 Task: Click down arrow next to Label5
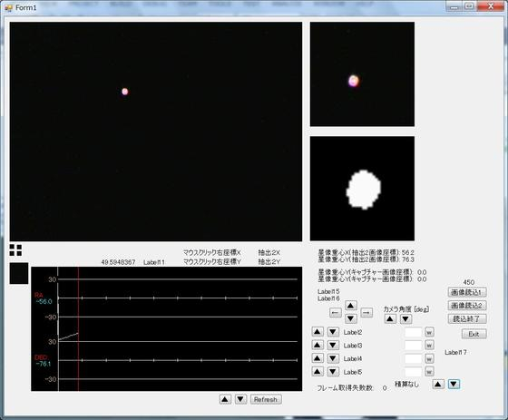[333, 371]
